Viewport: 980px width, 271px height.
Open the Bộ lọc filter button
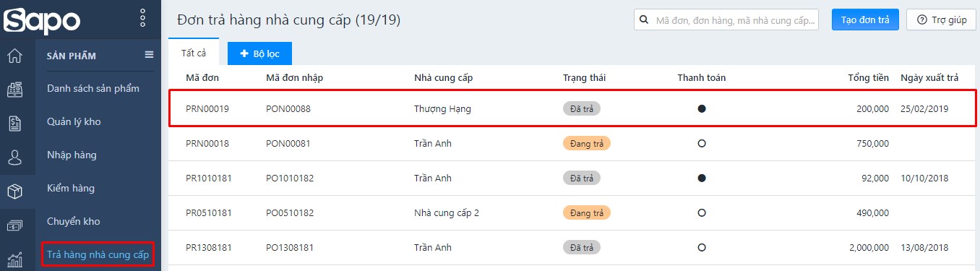(x=259, y=54)
